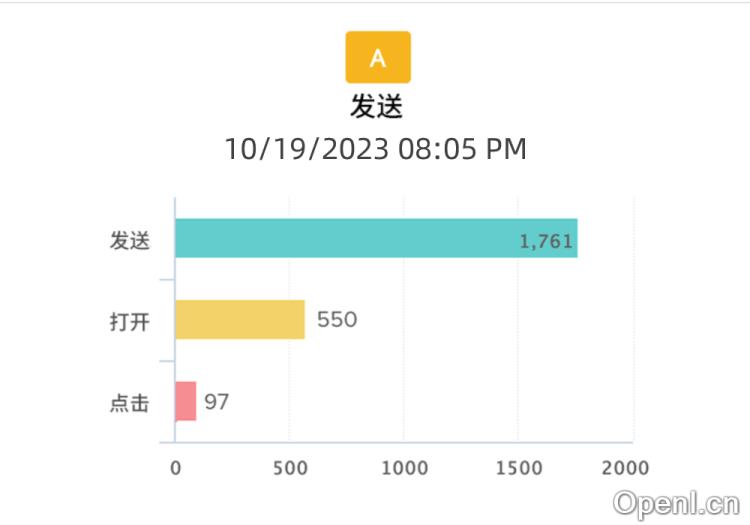The height and width of the screenshot is (525, 750).
Task: Click the 发送 title under the badge
Action: click(377, 106)
